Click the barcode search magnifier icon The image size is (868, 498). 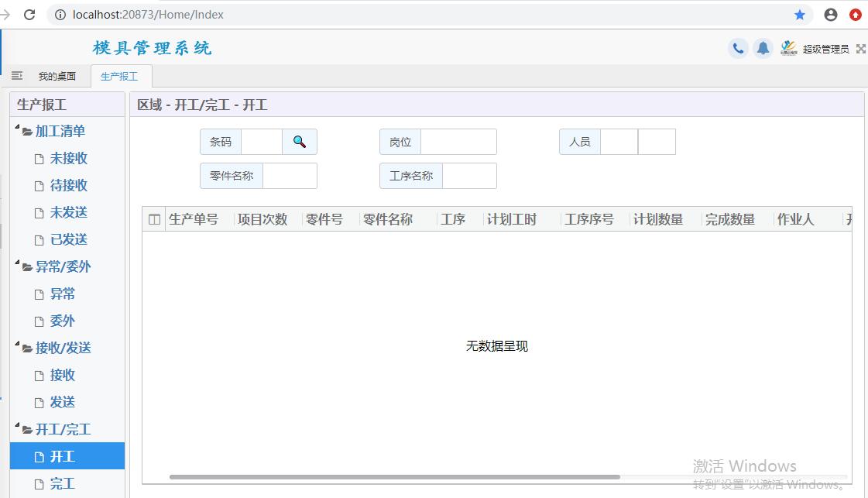(300, 142)
